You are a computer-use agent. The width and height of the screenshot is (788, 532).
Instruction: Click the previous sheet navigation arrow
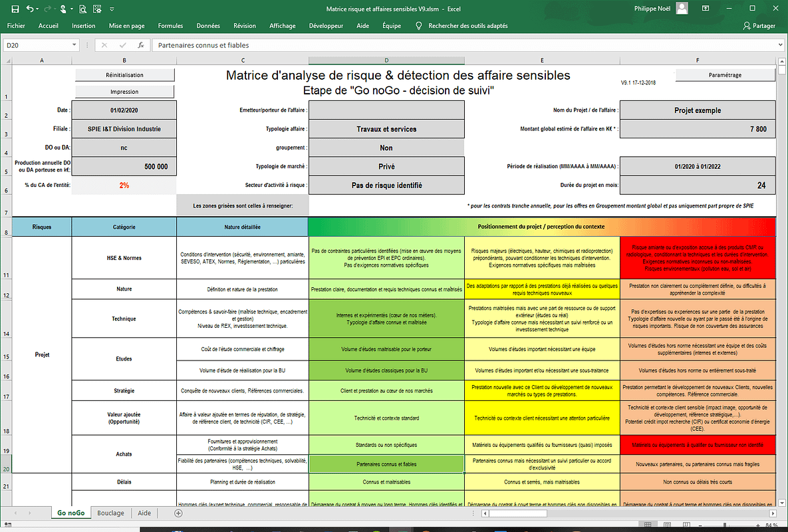15,513
